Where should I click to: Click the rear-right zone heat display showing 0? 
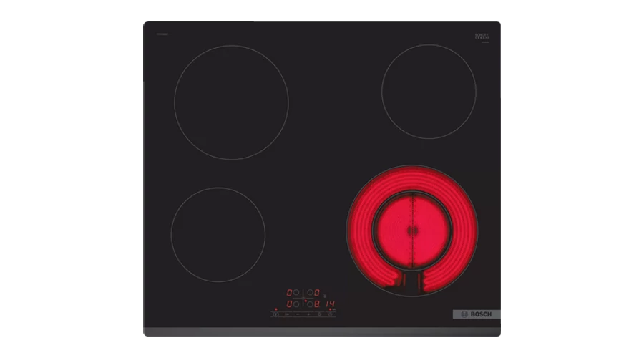317,293
